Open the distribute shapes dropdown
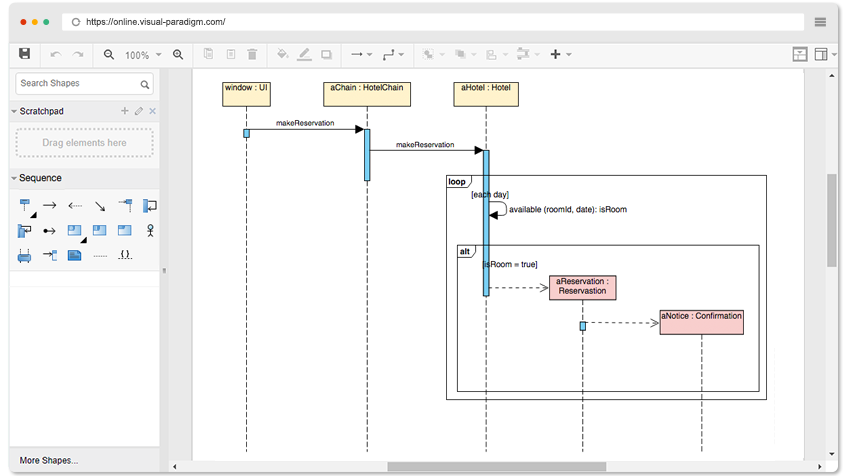Image resolution: width=848 pixels, height=476 pixels. (528, 54)
